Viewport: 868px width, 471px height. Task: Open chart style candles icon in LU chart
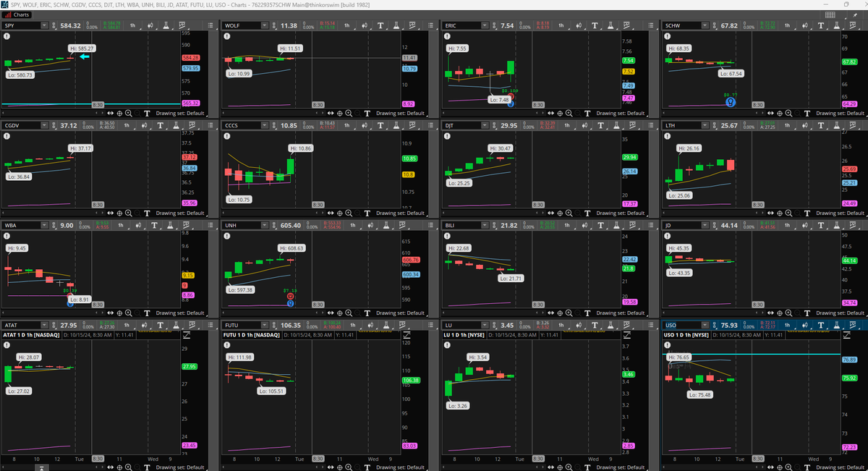[x=579, y=325]
